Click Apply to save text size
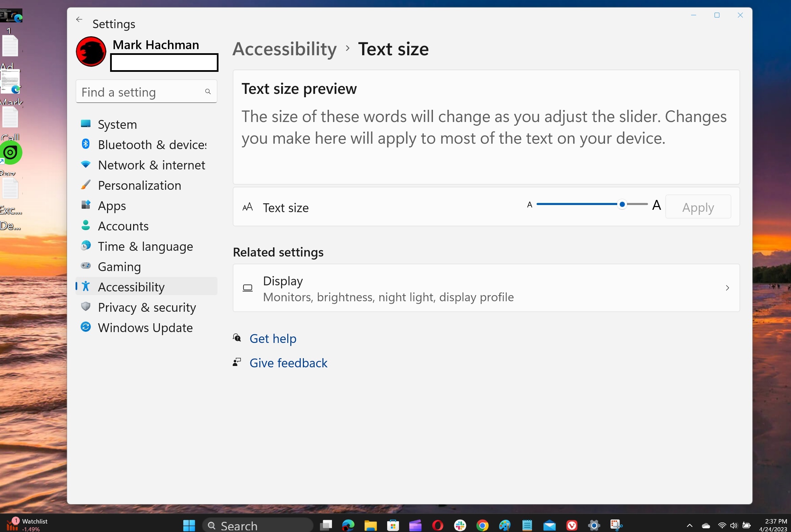The height and width of the screenshot is (532, 791). coord(698,207)
